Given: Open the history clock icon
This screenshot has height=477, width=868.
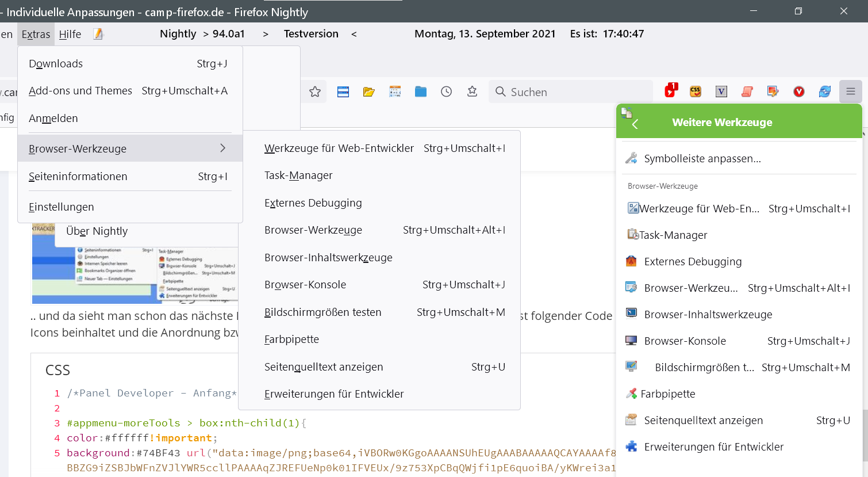Looking at the screenshot, I should click(447, 92).
